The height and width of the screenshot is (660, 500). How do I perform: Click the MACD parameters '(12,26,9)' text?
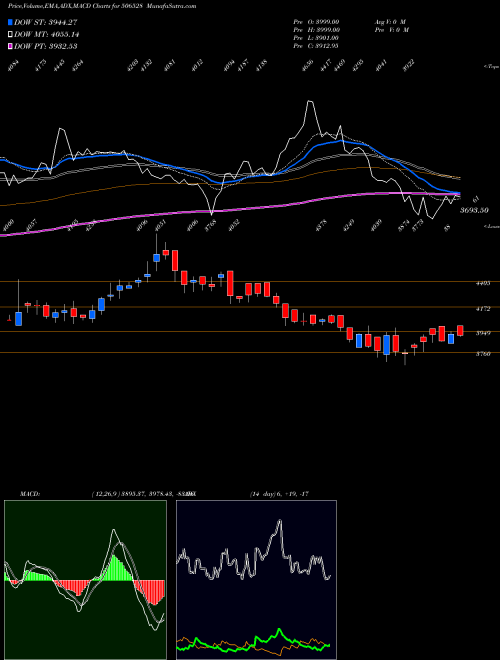tap(105, 493)
